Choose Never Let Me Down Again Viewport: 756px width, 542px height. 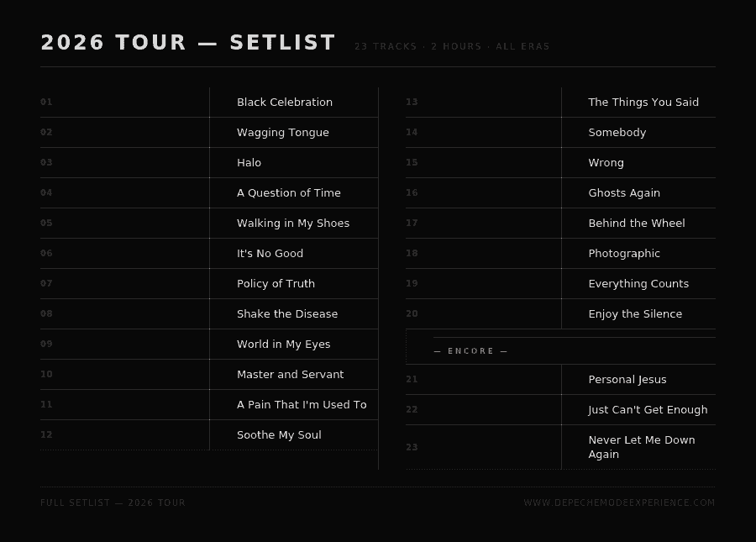(x=642, y=447)
